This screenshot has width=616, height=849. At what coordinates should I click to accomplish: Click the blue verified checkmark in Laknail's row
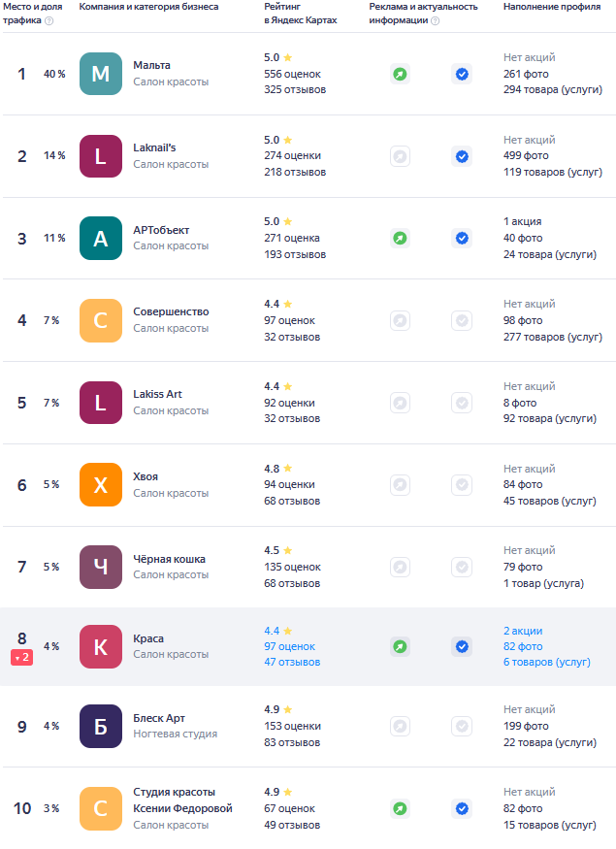coord(462,156)
